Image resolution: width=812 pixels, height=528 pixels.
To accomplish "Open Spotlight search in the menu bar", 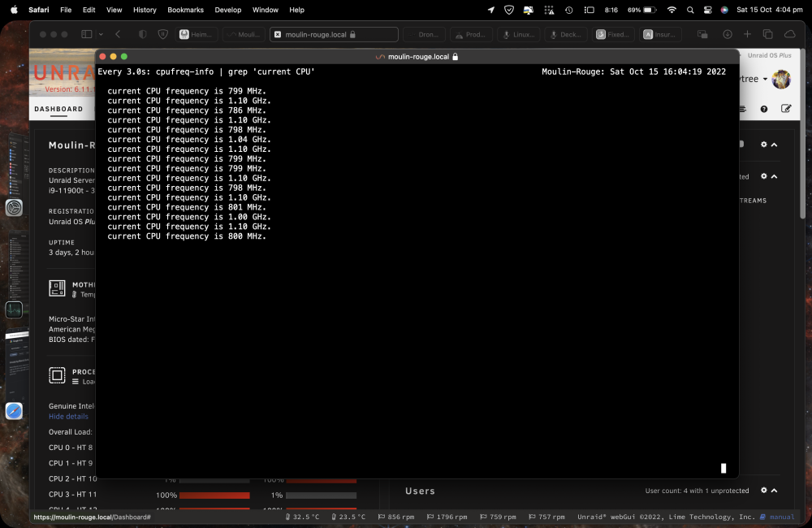I will [x=690, y=10].
